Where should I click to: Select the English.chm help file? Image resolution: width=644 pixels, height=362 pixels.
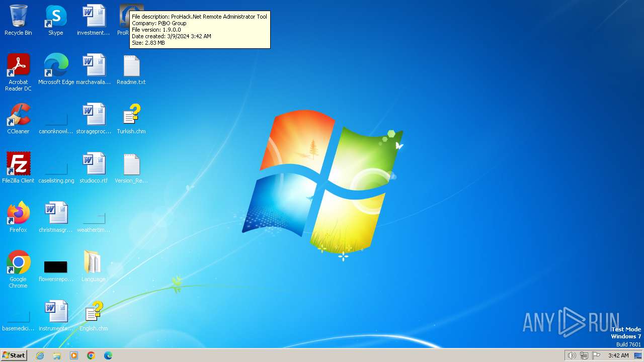point(94,316)
